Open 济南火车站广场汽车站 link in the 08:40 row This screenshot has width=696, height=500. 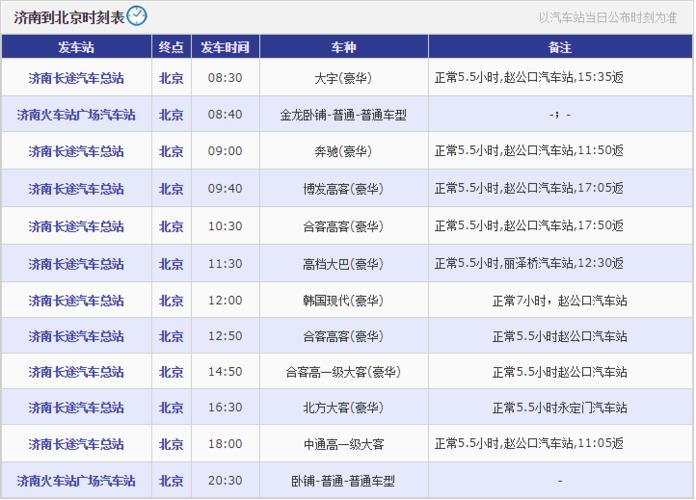(x=76, y=115)
